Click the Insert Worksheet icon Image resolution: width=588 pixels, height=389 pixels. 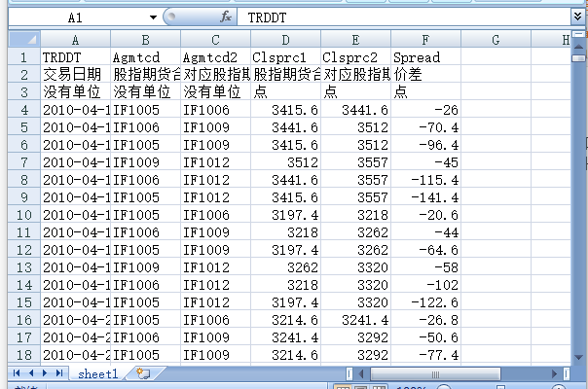click(143, 373)
